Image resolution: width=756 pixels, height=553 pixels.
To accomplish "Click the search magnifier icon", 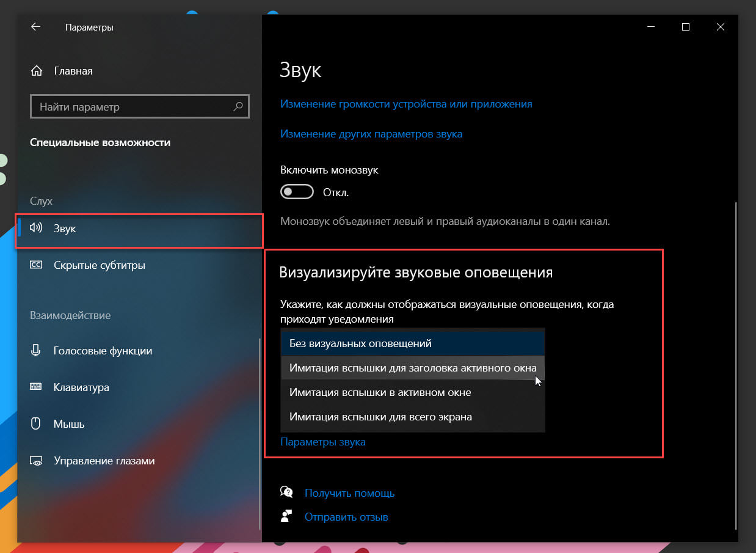I will [238, 107].
